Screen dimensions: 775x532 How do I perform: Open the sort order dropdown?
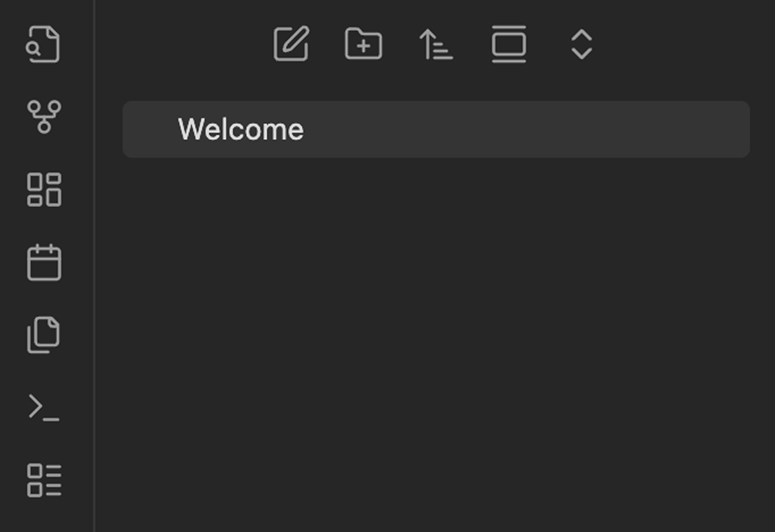pos(436,44)
